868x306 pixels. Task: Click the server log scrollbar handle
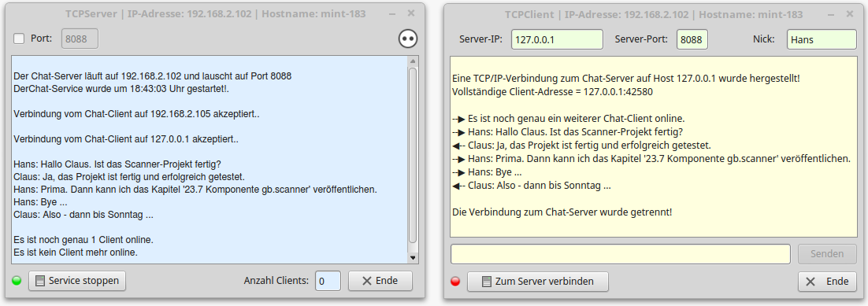pyautogui.click(x=413, y=156)
